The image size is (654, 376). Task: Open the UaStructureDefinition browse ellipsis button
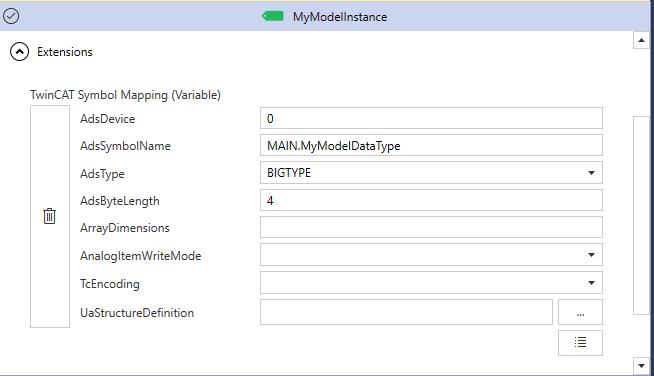point(580,312)
